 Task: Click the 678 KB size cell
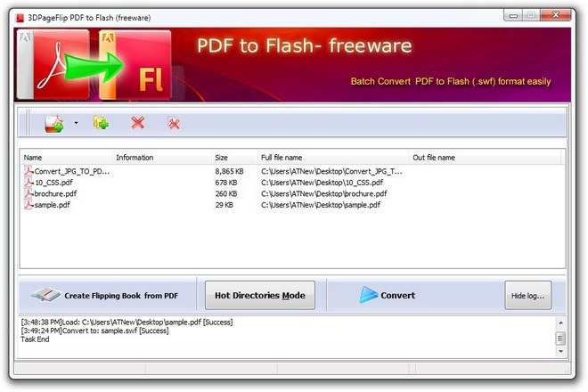226,183
